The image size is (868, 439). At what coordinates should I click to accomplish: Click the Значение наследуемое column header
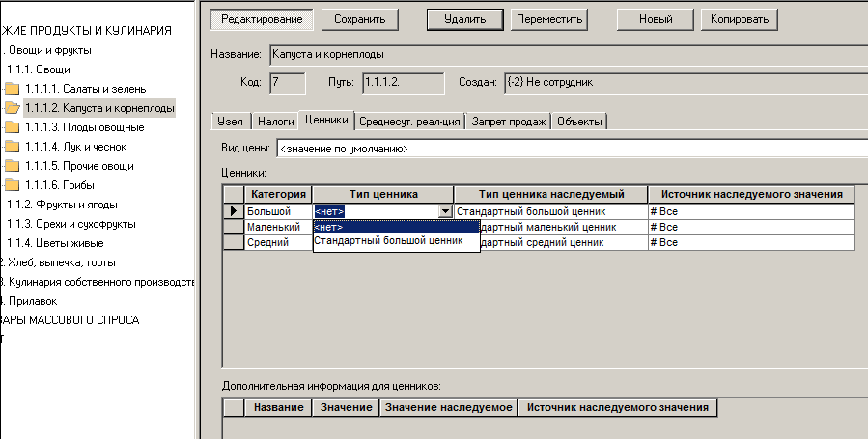click(448, 407)
